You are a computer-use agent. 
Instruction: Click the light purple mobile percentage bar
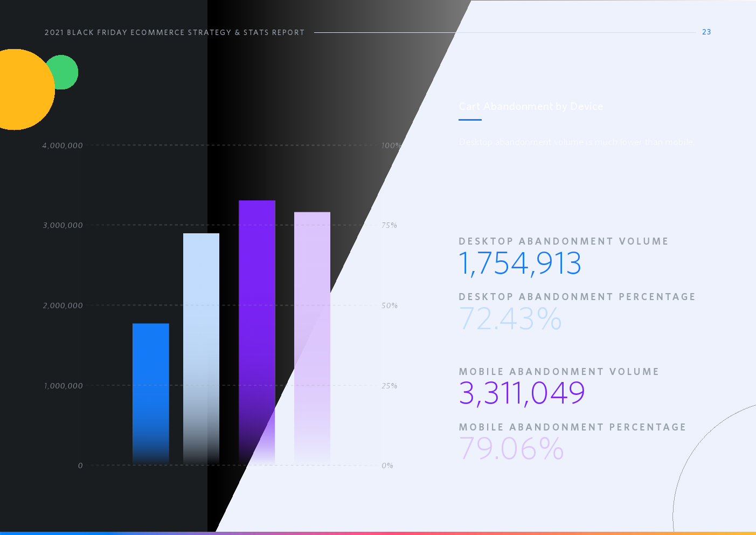(312, 338)
